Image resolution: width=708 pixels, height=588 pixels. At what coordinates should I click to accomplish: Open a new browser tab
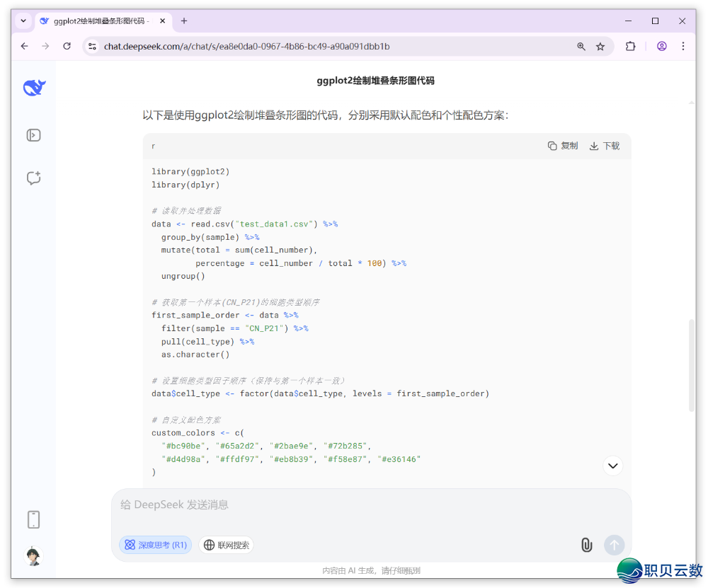pos(184,21)
